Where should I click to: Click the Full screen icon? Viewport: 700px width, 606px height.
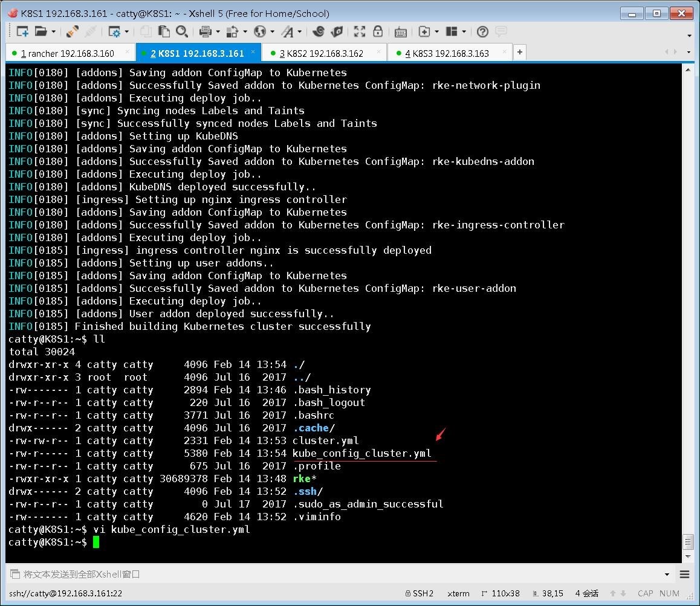click(360, 31)
